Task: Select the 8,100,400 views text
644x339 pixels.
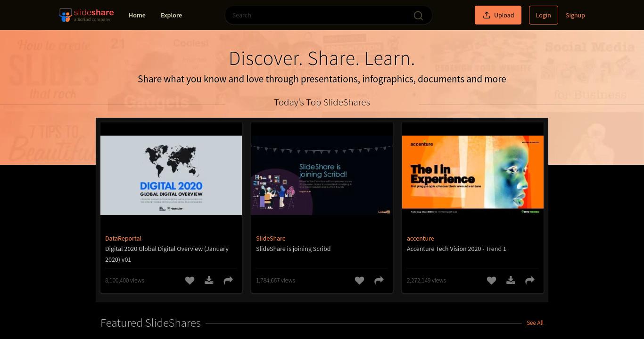Action: (124, 280)
